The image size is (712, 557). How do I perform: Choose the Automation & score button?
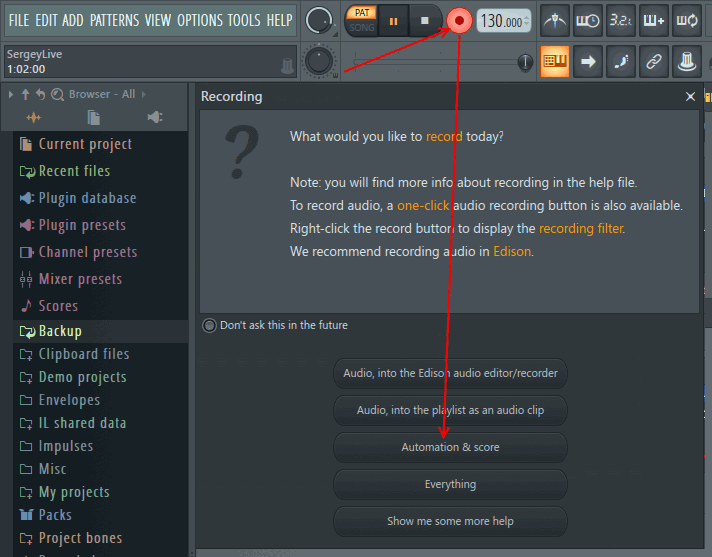coord(450,447)
